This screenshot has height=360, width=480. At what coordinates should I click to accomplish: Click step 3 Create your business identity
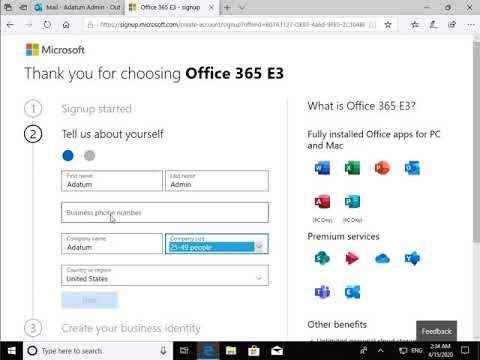click(x=131, y=328)
